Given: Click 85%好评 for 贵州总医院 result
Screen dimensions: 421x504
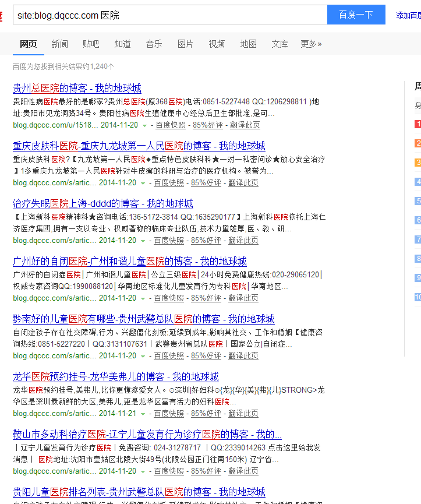Looking at the screenshot, I should [208, 125].
